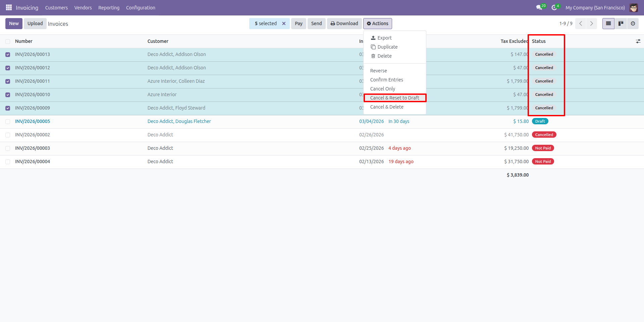644x322 pixels.
Task: Open the Vendors menu
Action: pyautogui.click(x=83, y=7)
